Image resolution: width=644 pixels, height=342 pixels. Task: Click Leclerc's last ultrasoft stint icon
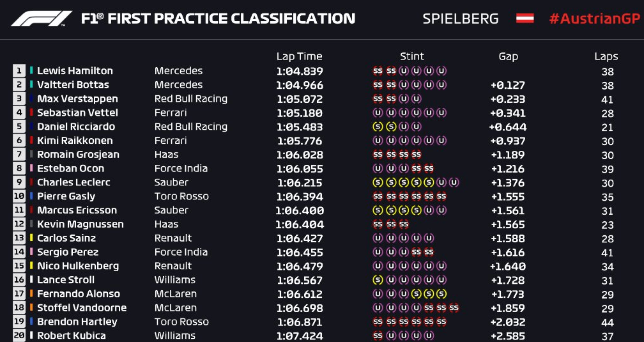click(x=454, y=182)
